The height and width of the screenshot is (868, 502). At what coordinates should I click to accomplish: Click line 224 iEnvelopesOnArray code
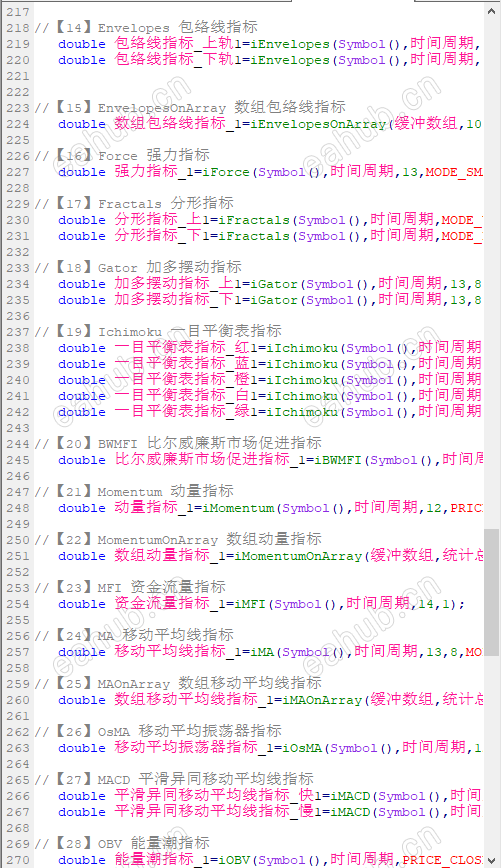[270, 123]
